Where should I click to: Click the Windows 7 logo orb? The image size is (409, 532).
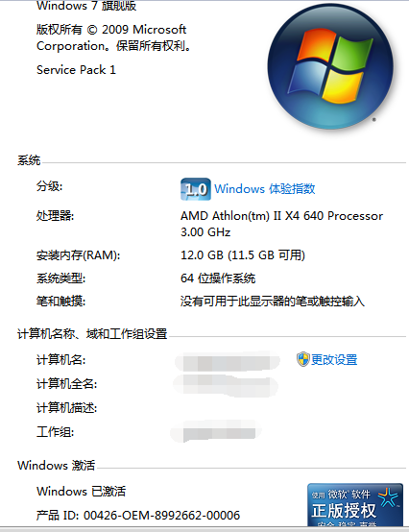(x=330, y=67)
